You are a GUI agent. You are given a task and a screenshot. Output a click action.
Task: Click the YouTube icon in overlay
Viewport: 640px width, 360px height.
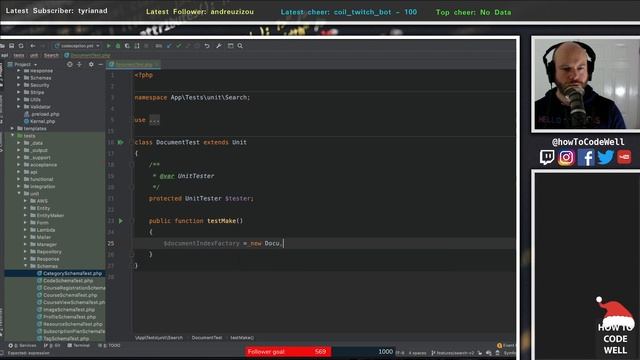pyautogui.click(x=624, y=157)
